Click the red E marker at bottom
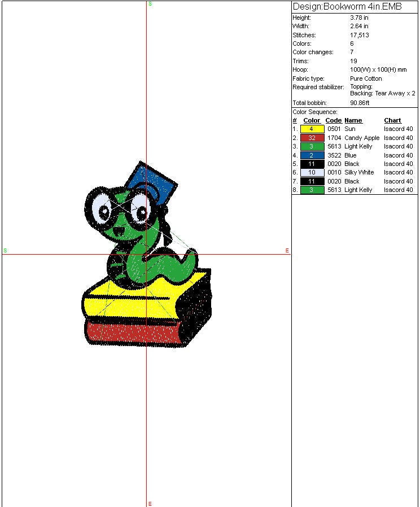The height and width of the screenshot is (507, 420). pos(150,503)
